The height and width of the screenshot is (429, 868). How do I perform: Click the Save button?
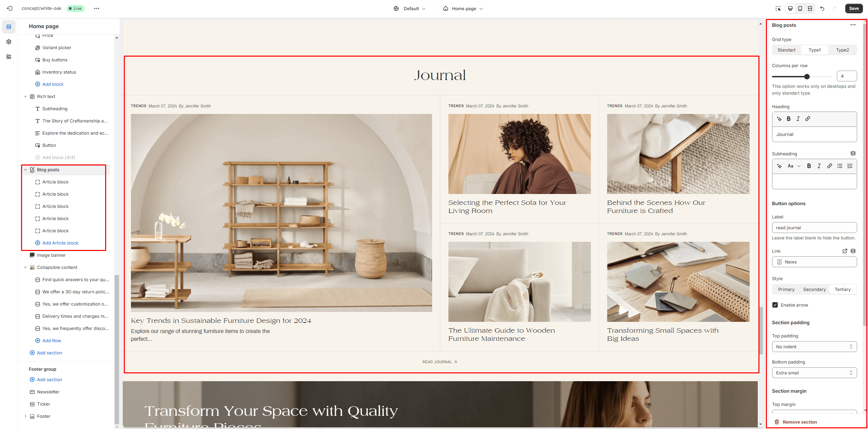[x=854, y=8]
